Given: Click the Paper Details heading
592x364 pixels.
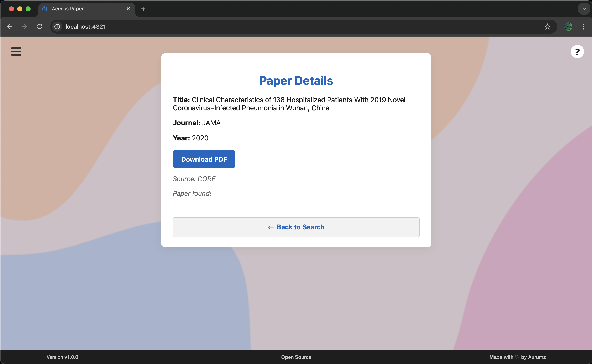Looking at the screenshot, I should [296, 81].
